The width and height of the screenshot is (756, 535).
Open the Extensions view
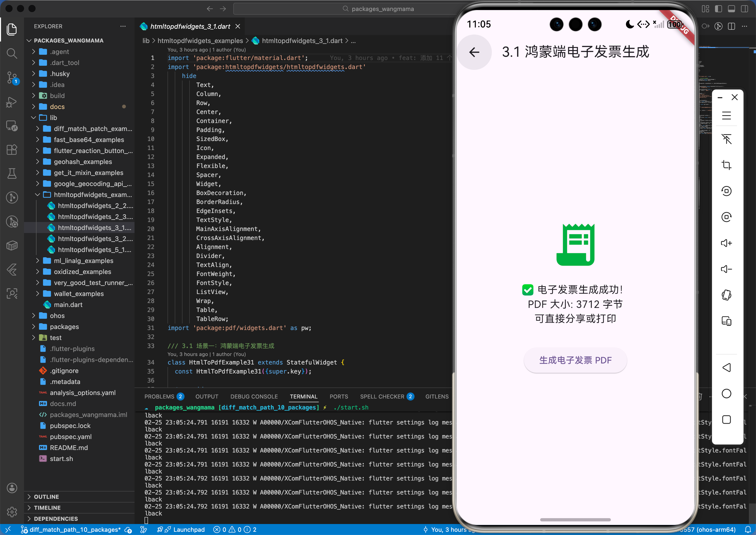12,149
